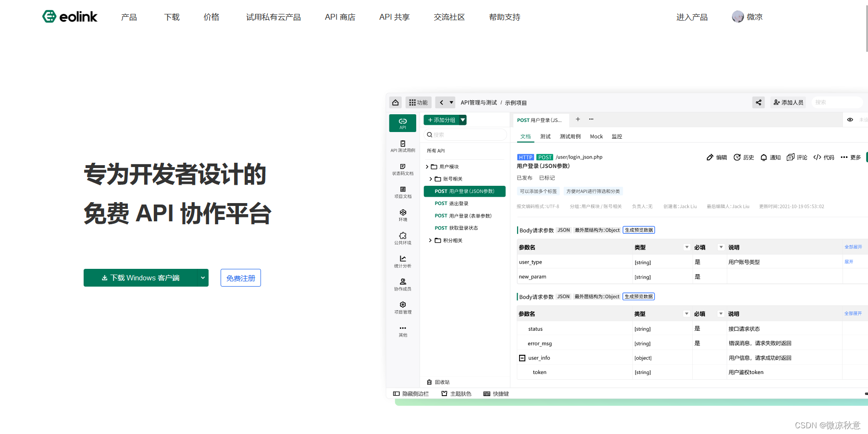This screenshot has height=434, width=868.
Task: Add a new tab with plus icon
Action: tap(578, 119)
